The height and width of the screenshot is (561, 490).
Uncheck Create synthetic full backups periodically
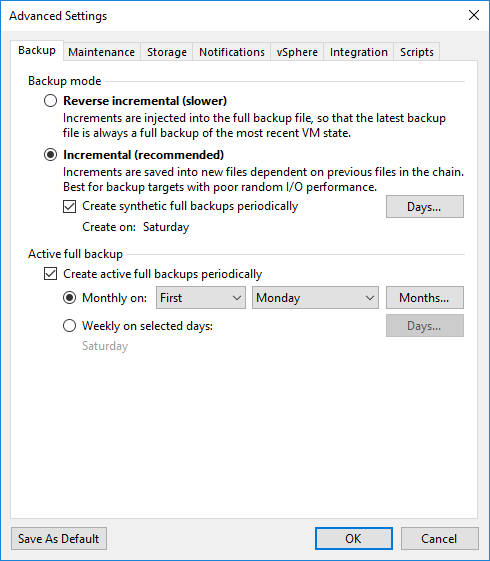pos(69,206)
